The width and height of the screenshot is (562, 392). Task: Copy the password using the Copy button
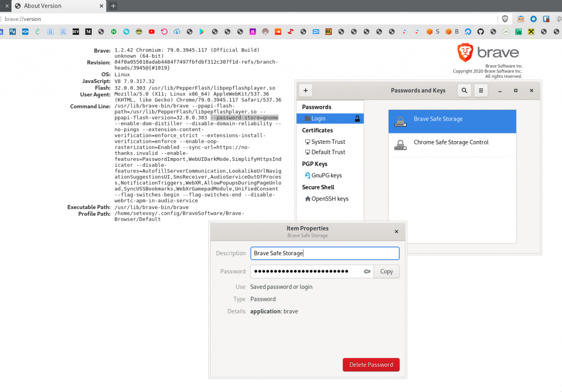(x=386, y=271)
